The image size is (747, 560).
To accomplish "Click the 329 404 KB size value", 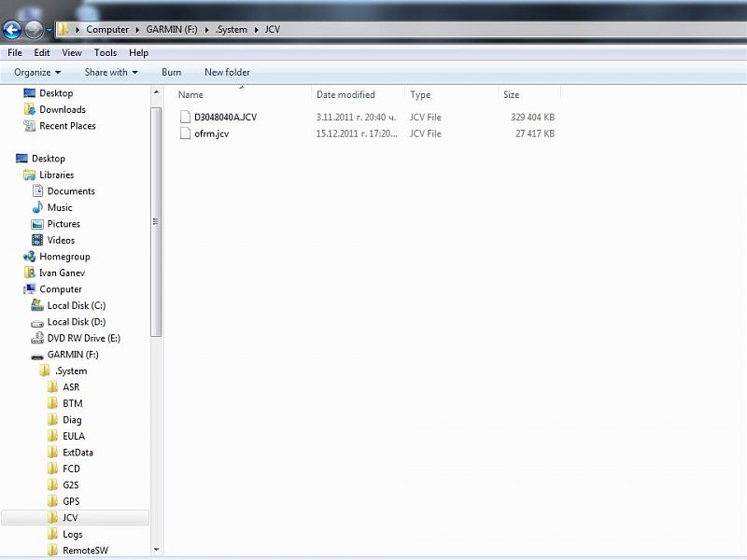I will (x=532, y=118).
